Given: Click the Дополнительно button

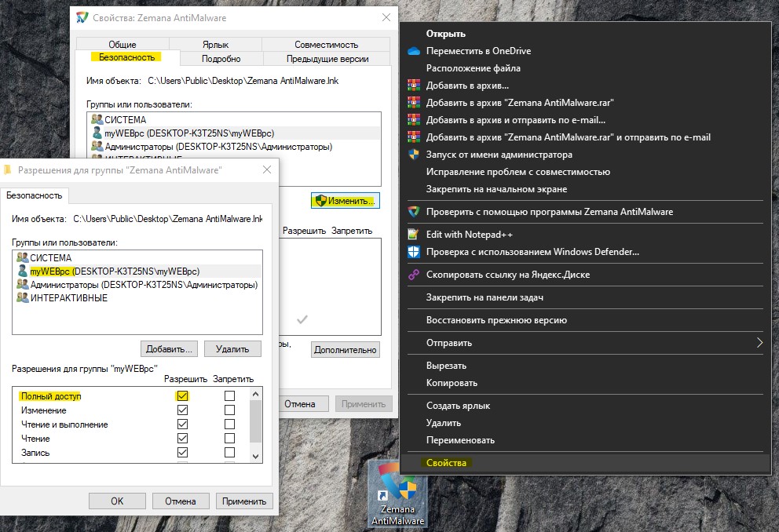Looking at the screenshot, I should point(346,350).
